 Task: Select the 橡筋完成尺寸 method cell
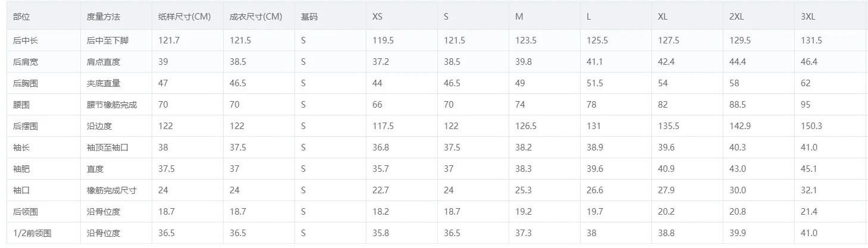(112, 190)
